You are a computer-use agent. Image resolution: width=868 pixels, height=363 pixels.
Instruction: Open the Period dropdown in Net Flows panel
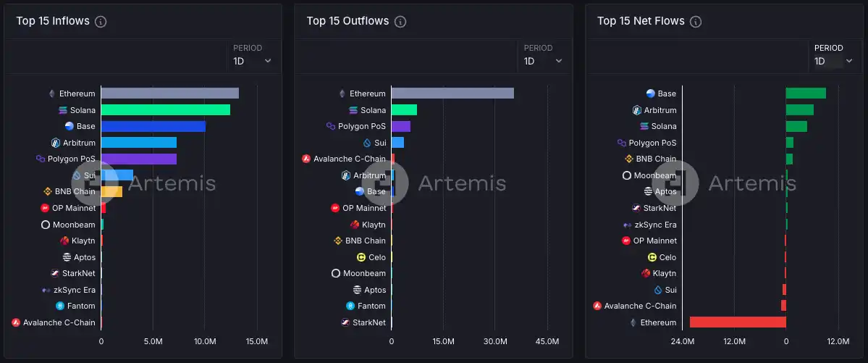pos(834,62)
